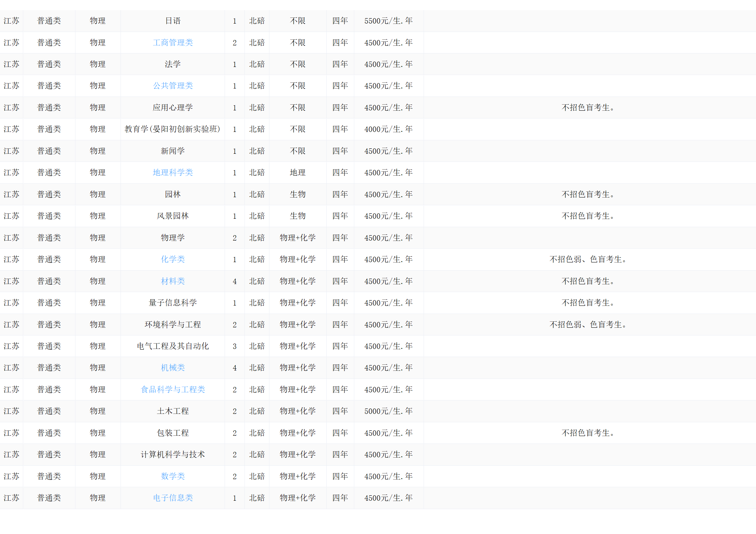
Task: Open the 公共管理类 major link
Action: point(173,86)
